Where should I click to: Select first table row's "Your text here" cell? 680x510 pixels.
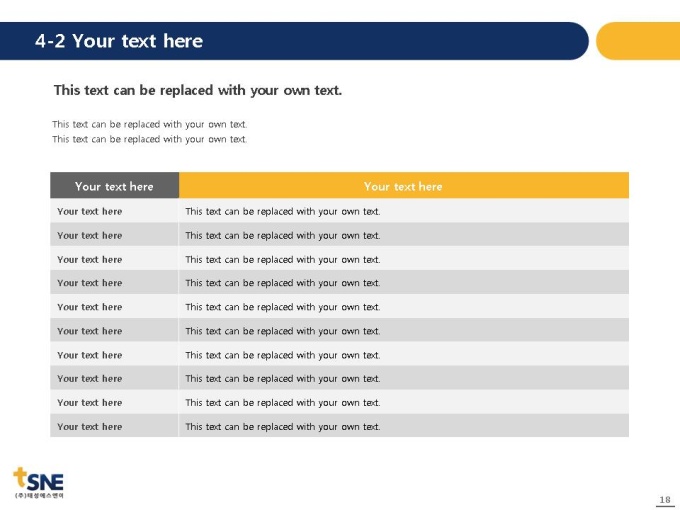coord(114,211)
